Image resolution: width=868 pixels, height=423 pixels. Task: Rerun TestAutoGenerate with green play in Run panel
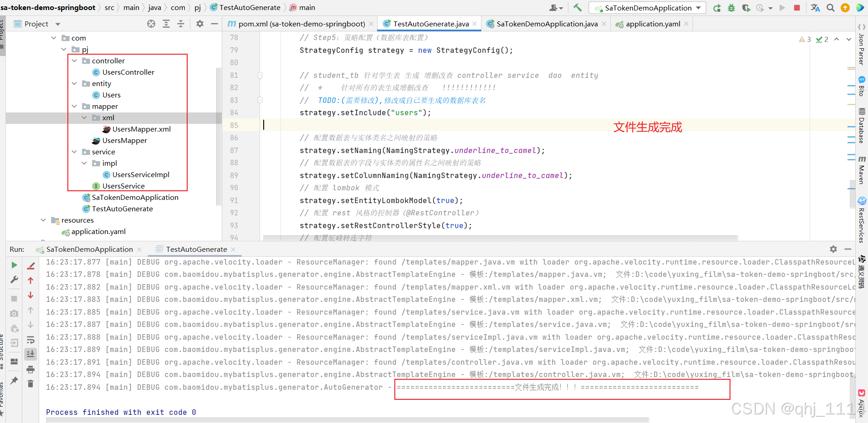[x=14, y=265]
